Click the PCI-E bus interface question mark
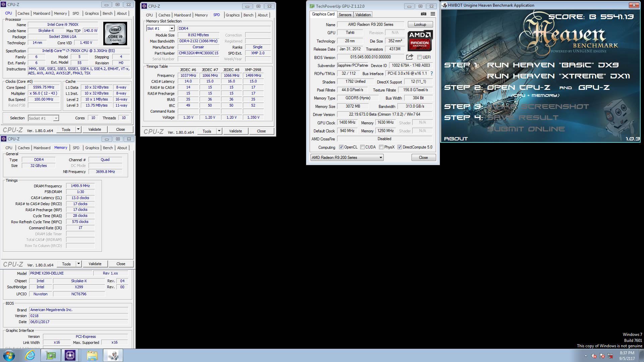The height and width of the screenshot is (362, 644). pos(432,73)
